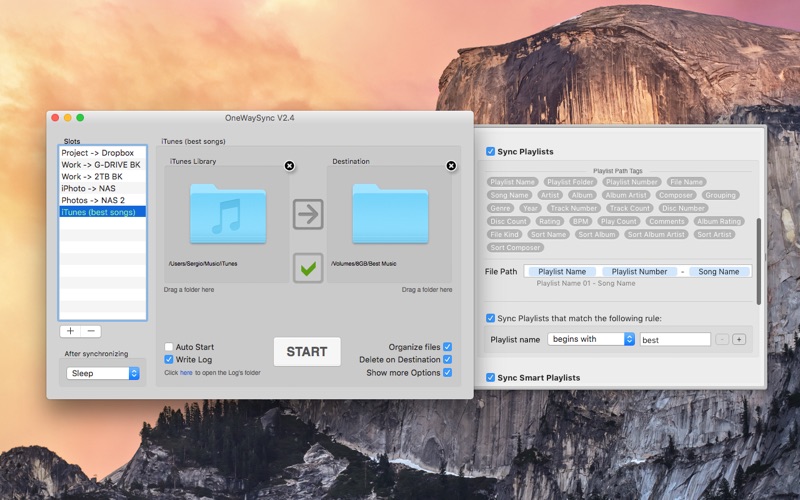Click the Disc Number path tag
800x500 pixels.
click(683, 208)
